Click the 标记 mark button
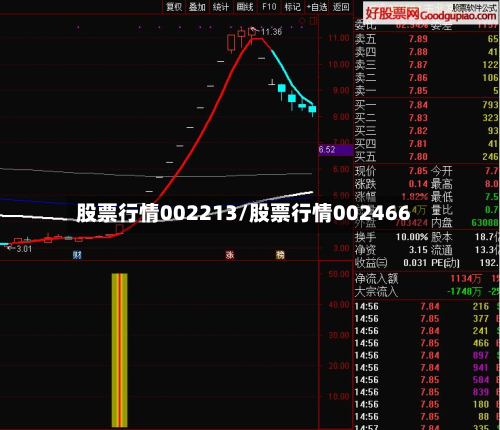500x430 pixels. 292,7
